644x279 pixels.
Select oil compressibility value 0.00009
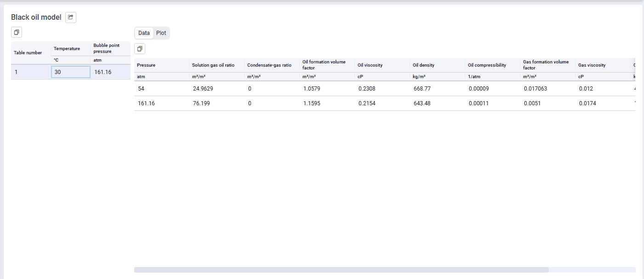tap(493, 89)
